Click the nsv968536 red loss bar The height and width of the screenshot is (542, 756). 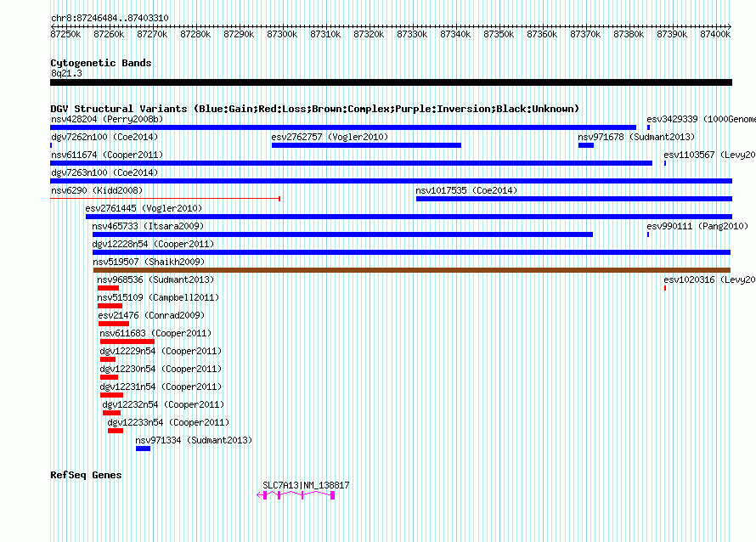click(108, 288)
